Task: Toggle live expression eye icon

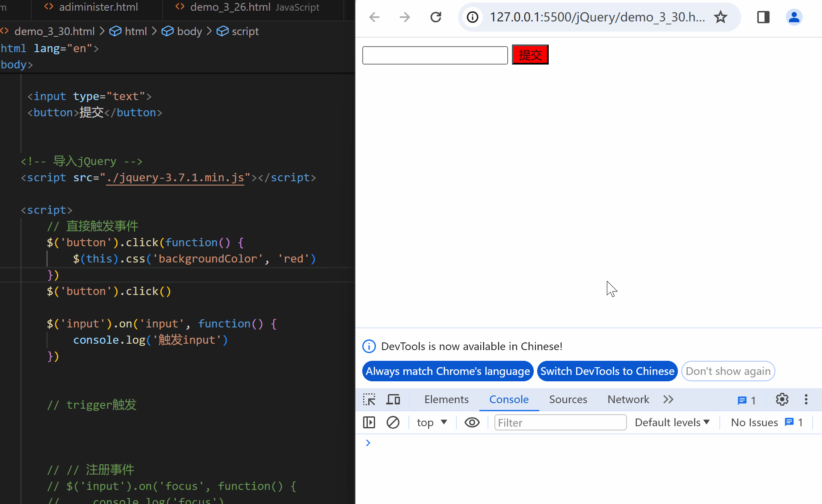Action: tap(472, 422)
